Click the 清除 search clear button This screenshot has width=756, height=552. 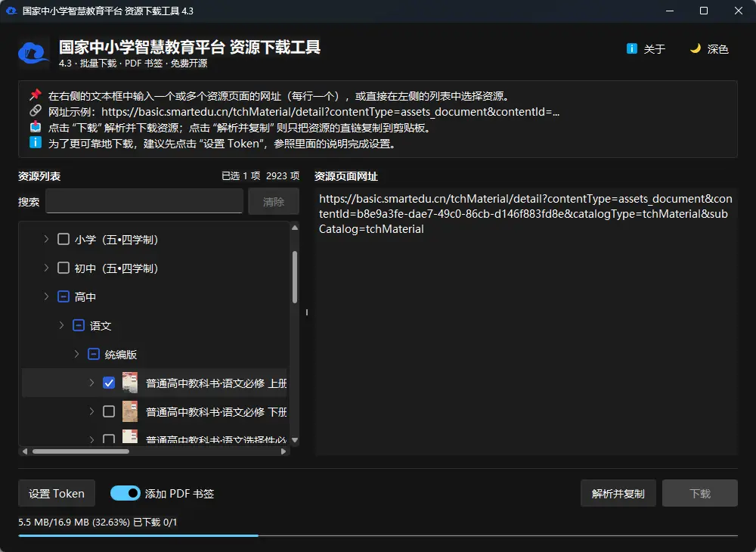coord(274,201)
